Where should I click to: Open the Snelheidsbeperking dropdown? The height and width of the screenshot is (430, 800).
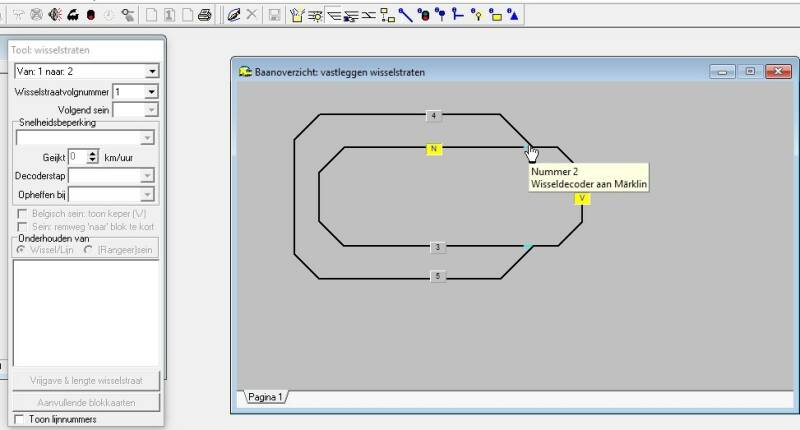pos(147,138)
